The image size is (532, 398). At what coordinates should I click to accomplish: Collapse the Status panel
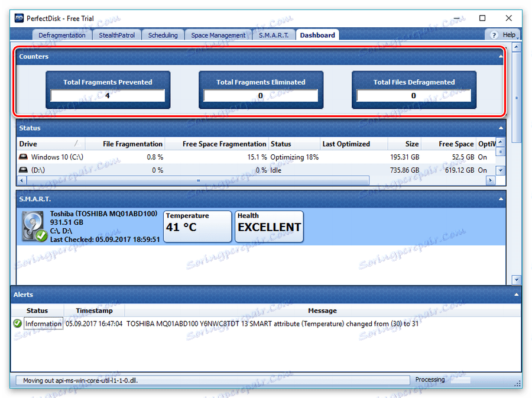[501, 128]
